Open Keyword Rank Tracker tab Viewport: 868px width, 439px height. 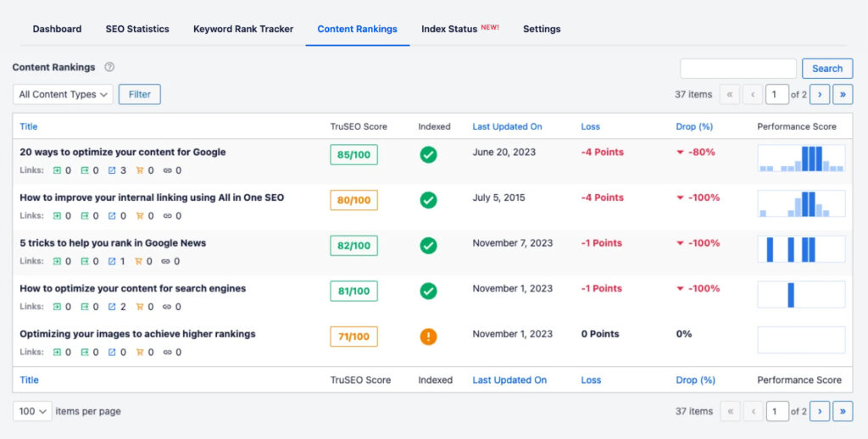243,29
